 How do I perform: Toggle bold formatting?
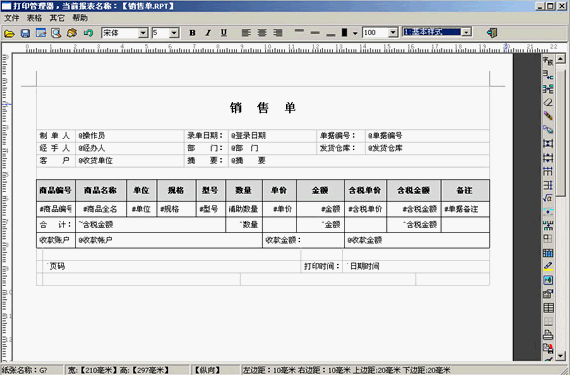(x=192, y=33)
